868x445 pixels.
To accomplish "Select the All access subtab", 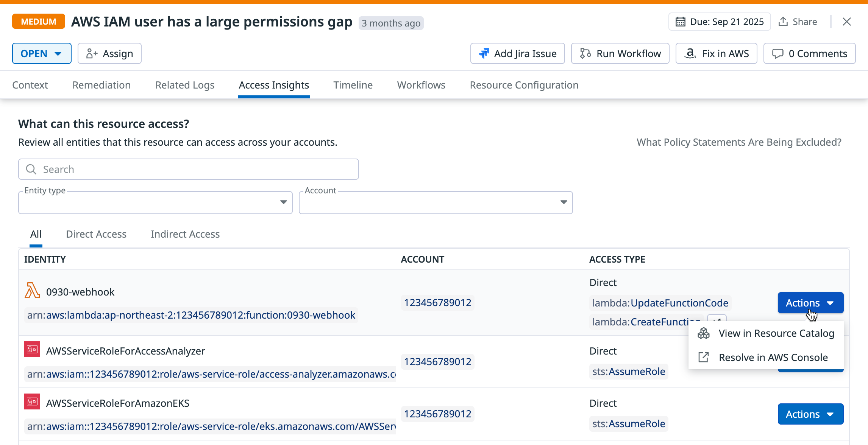I will 36,234.
